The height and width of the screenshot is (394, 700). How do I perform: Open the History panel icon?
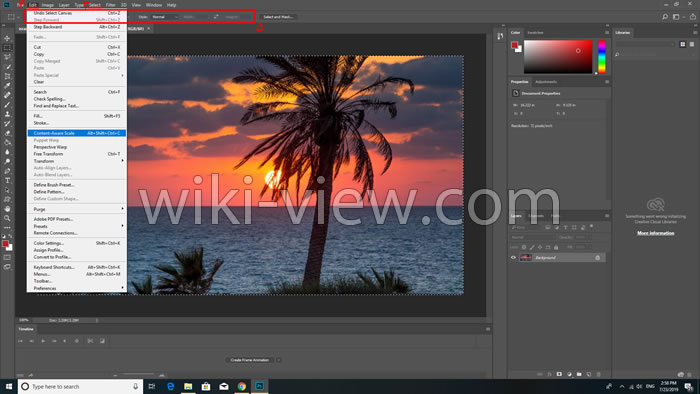500,36
